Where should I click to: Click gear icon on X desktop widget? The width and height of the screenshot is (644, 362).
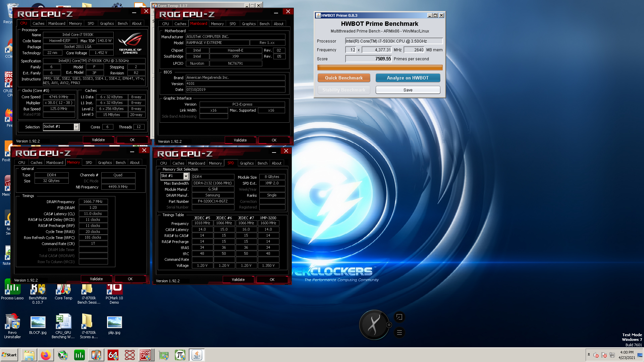(389, 325)
